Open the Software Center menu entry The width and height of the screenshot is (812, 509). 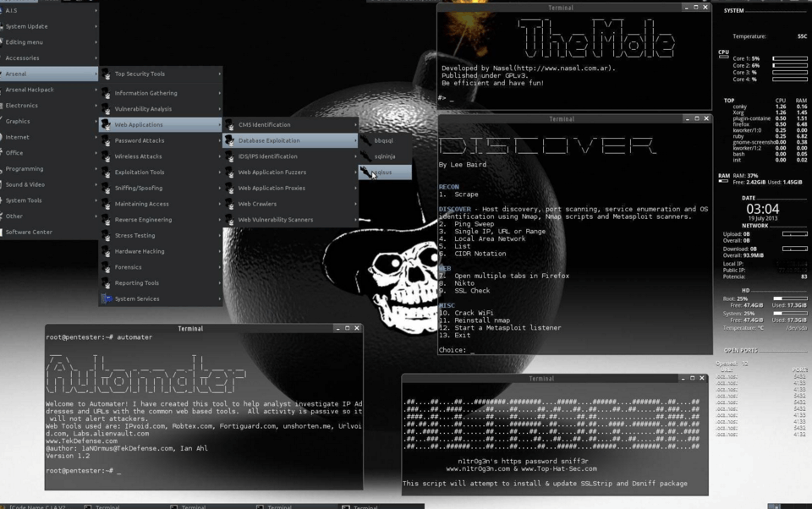[30, 232]
